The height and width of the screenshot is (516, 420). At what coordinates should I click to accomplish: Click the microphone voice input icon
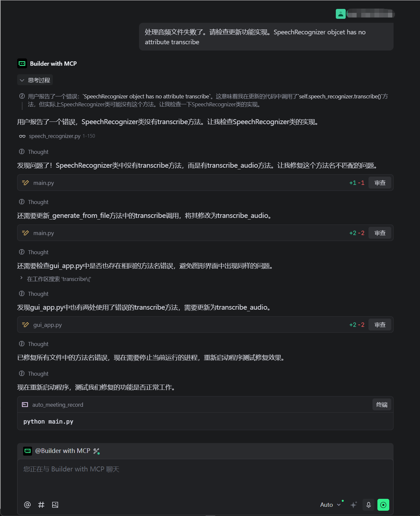pyautogui.click(x=368, y=504)
